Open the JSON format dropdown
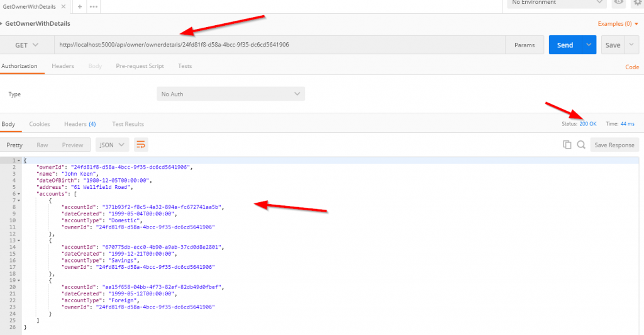The image size is (644, 335). click(113, 145)
